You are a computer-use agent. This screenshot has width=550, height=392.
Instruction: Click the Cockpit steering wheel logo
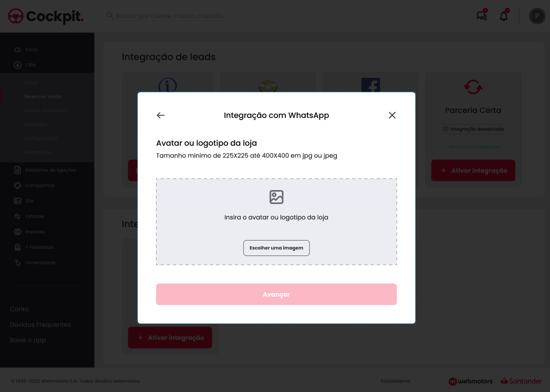[x=15, y=16]
